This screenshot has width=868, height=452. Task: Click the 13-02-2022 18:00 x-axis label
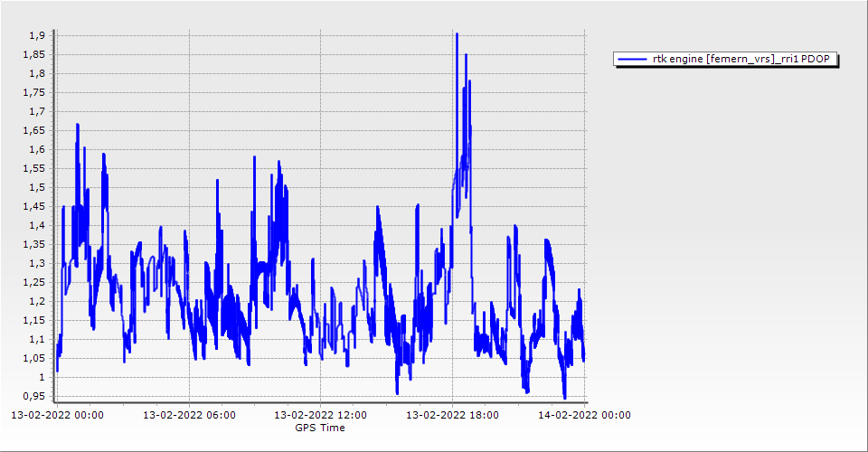pos(452,416)
